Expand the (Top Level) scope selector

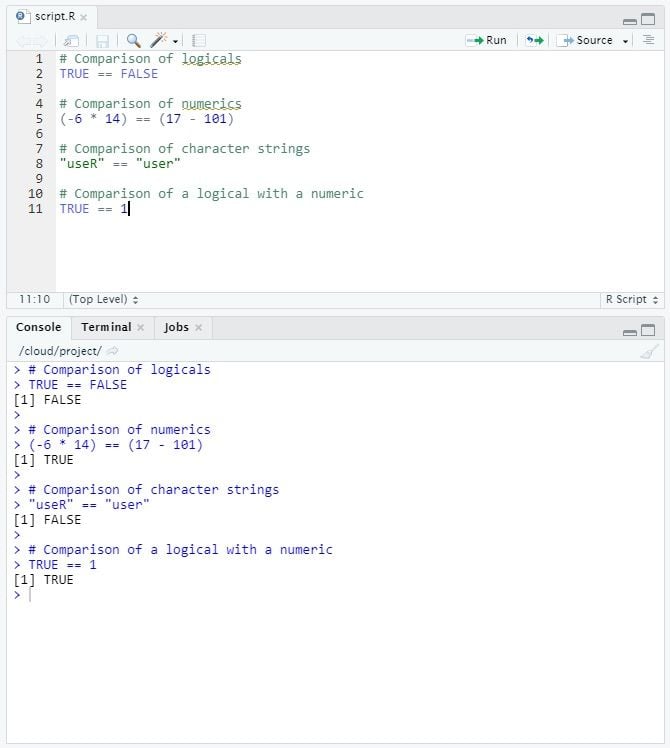[x=104, y=300]
